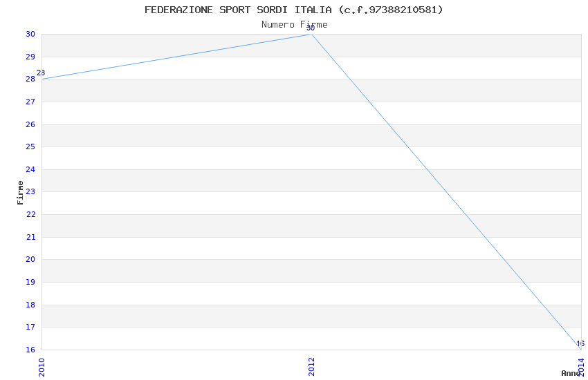
Task: Click y-axis value 28
Action: pyautogui.click(x=30, y=79)
